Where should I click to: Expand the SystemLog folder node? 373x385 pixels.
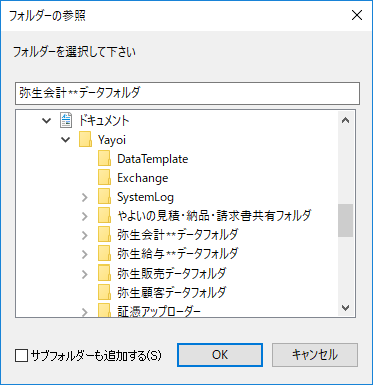point(85,197)
